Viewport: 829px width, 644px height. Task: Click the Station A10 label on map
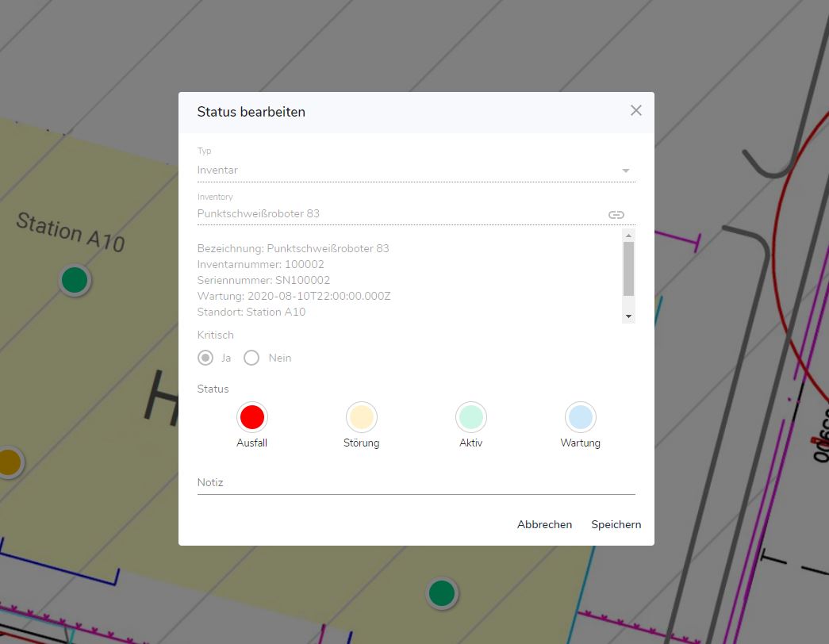pos(71,232)
